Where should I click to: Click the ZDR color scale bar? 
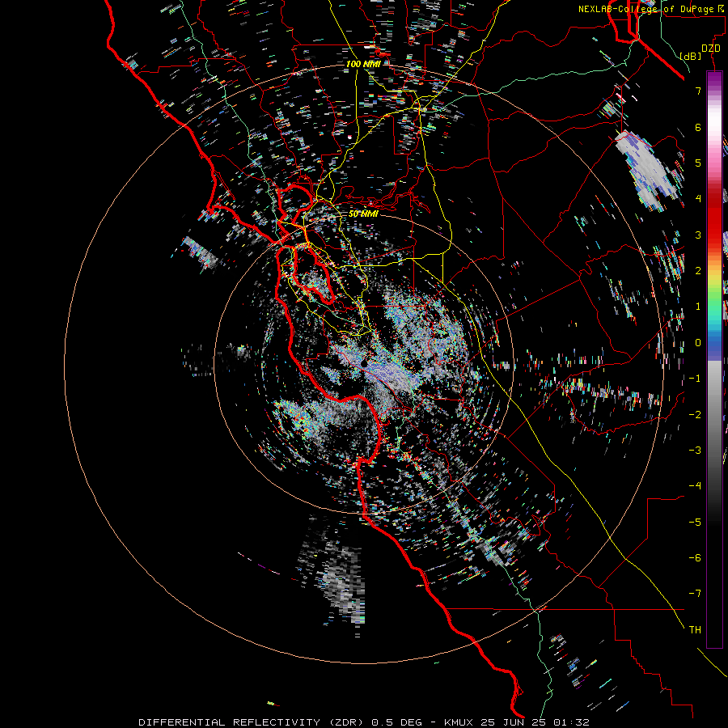coord(714,359)
